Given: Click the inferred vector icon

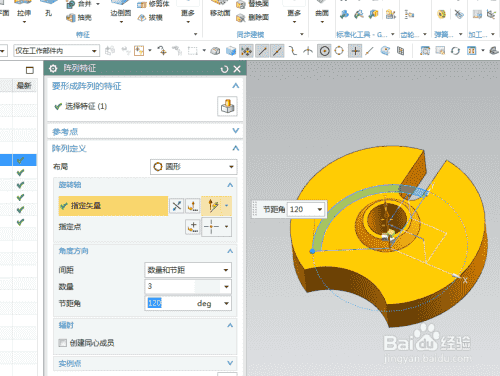Looking at the screenshot, I should click(x=212, y=206).
